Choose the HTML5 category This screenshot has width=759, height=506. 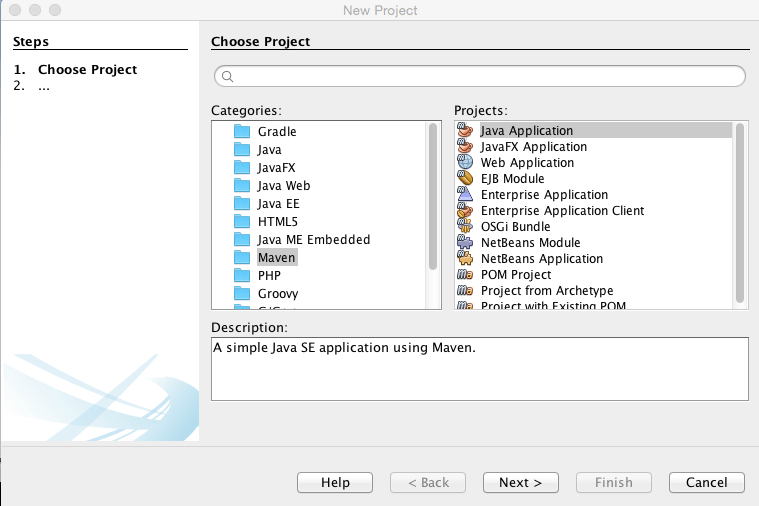point(278,221)
